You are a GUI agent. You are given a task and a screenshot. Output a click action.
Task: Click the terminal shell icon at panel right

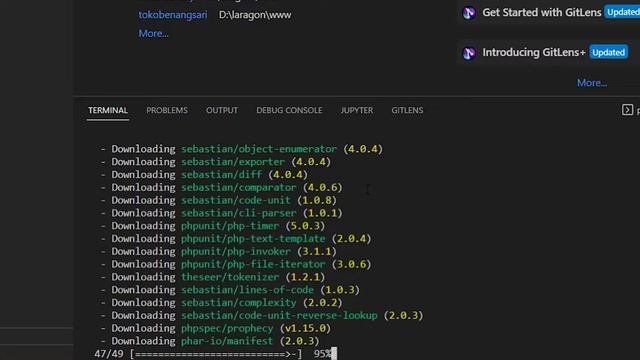[627, 110]
